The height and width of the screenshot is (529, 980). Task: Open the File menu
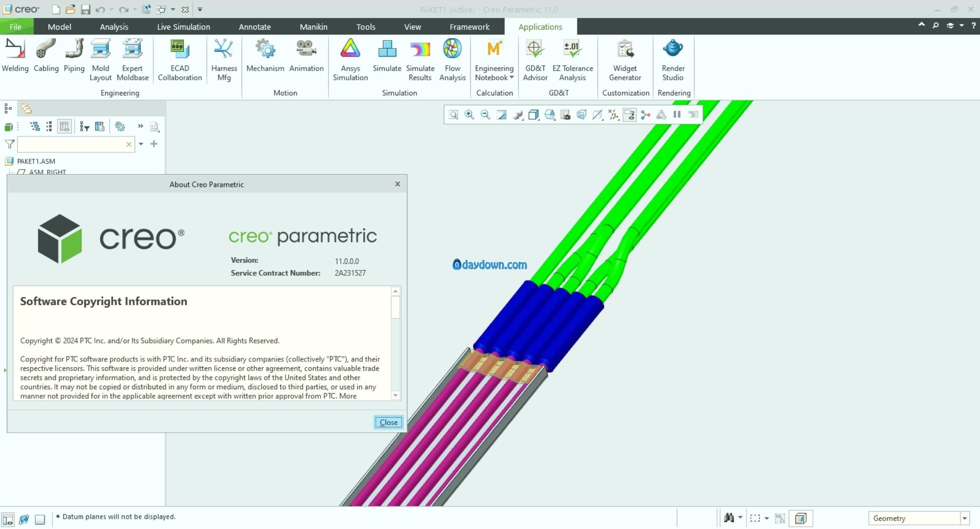pyautogui.click(x=16, y=27)
